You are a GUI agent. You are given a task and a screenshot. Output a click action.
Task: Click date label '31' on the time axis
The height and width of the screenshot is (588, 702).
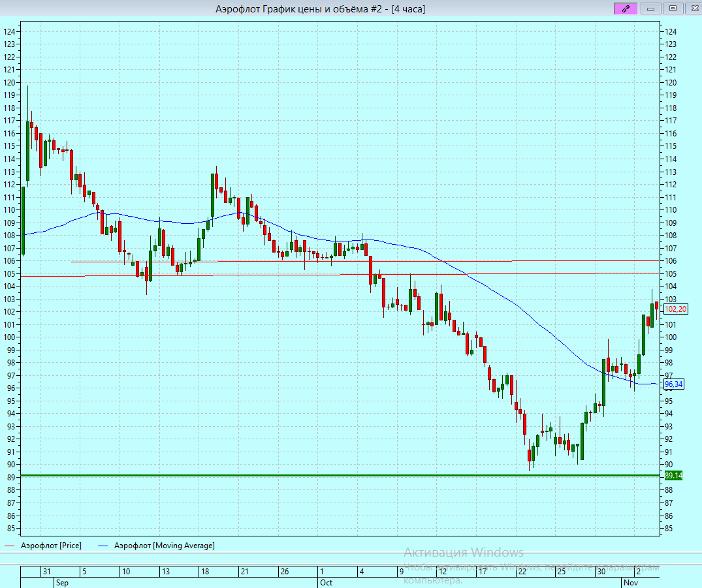[46, 572]
